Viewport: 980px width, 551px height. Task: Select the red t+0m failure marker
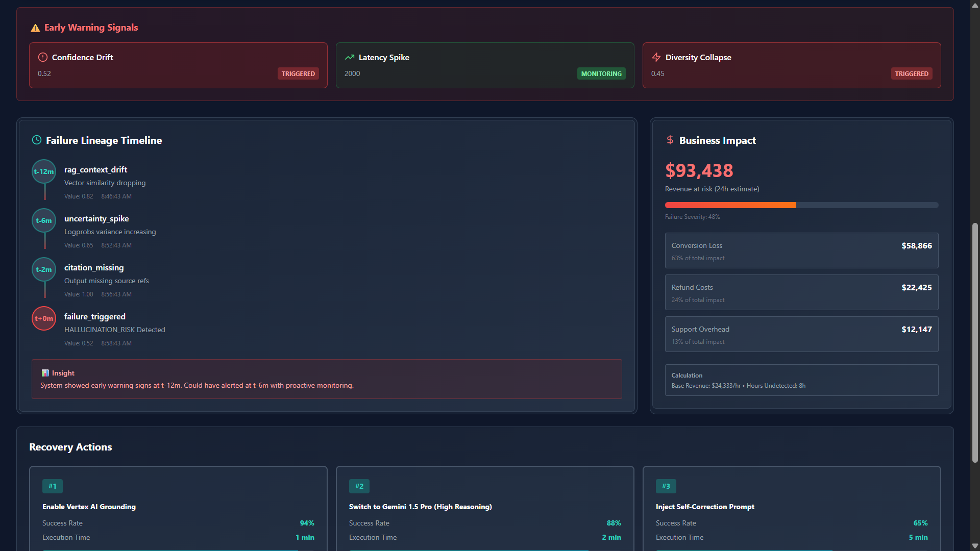click(x=44, y=319)
